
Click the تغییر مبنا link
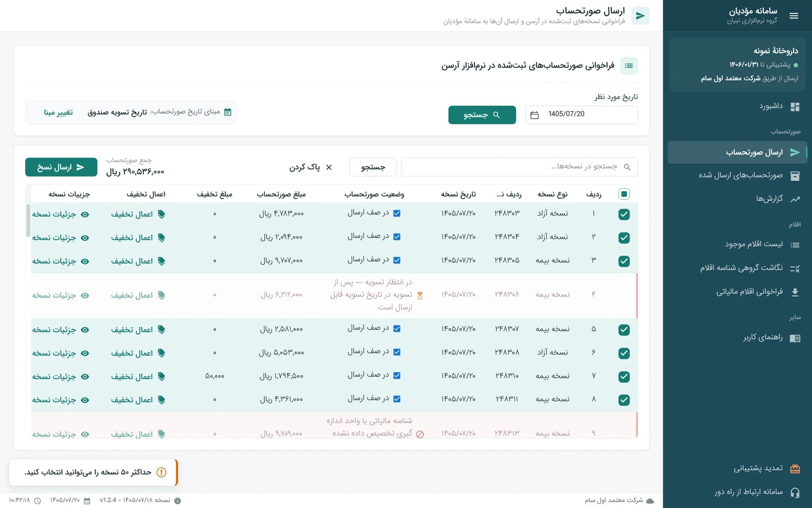(x=58, y=112)
